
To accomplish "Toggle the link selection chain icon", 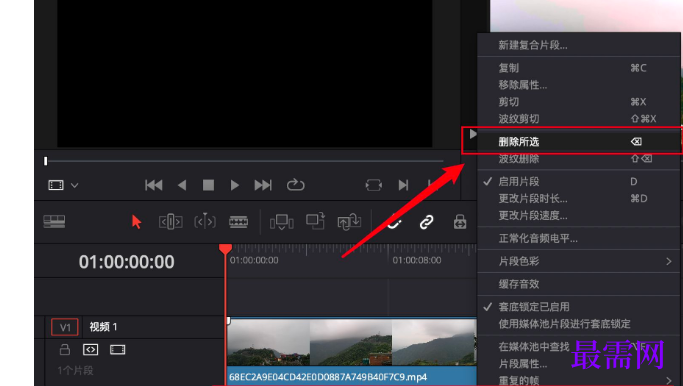I will pos(426,222).
